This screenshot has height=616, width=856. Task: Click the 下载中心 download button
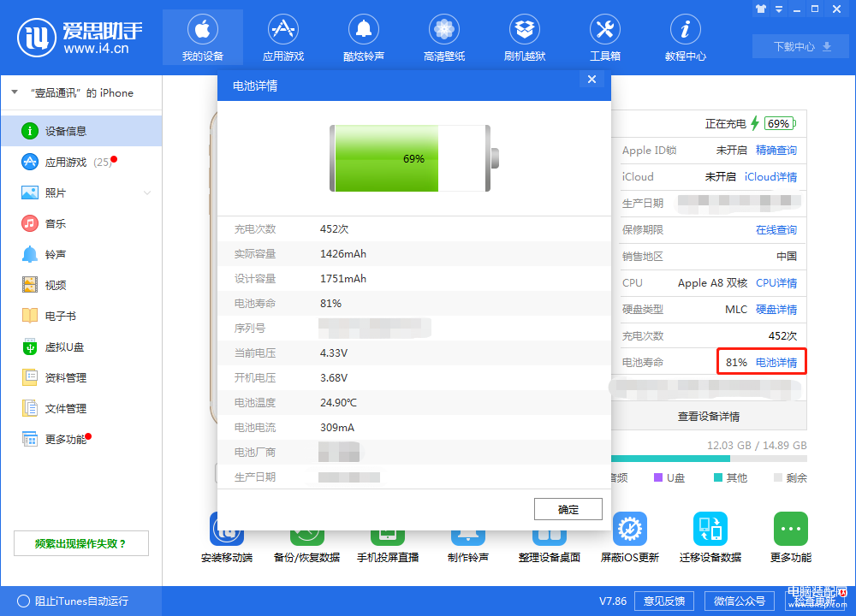[x=800, y=46]
